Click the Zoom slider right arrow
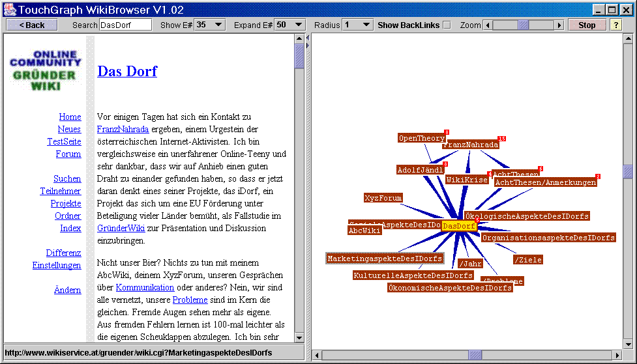Screen dimensions: 637x364 click(x=559, y=25)
